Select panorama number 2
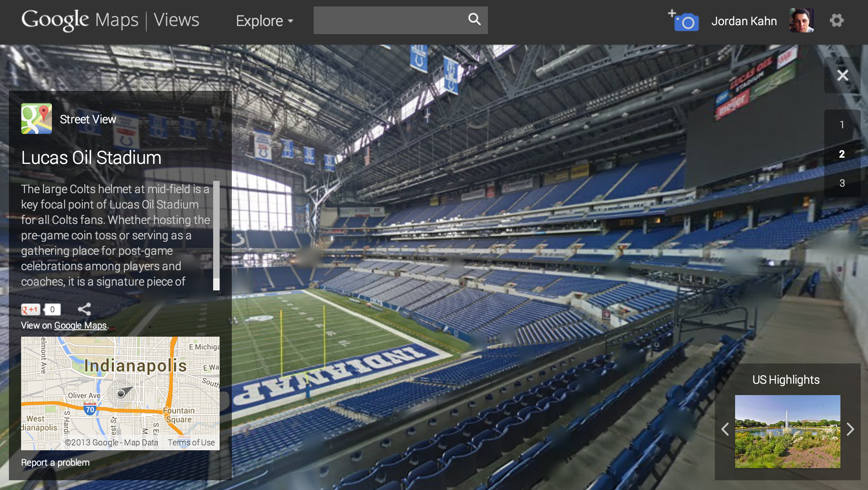This screenshot has height=490, width=868. (x=842, y=154)
